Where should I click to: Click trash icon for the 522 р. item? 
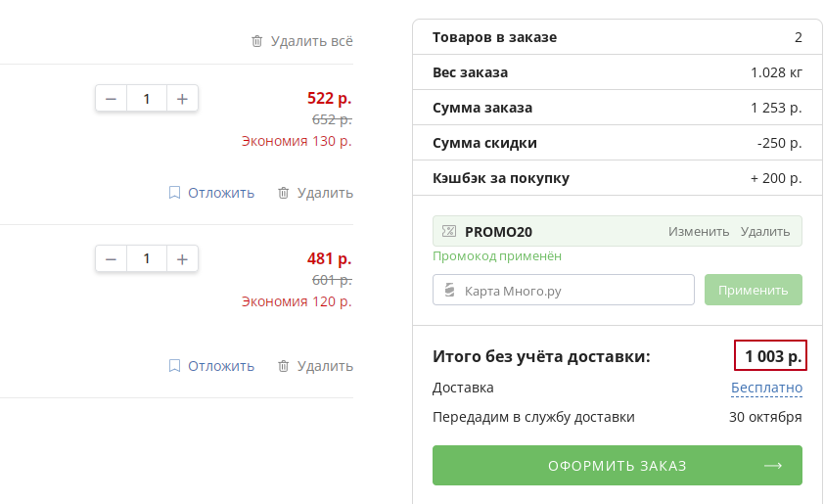284,193
